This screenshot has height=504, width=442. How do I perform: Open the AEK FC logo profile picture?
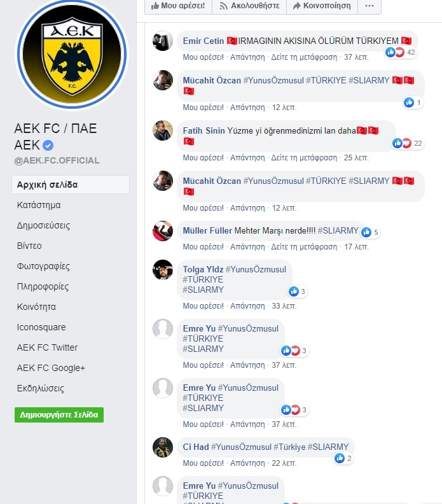click(72, 54)
